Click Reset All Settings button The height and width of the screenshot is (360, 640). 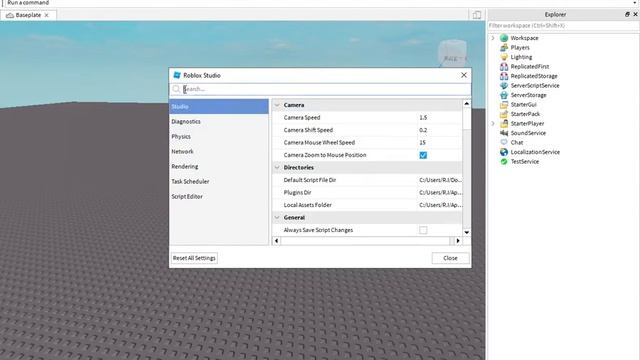pos(194,258)
